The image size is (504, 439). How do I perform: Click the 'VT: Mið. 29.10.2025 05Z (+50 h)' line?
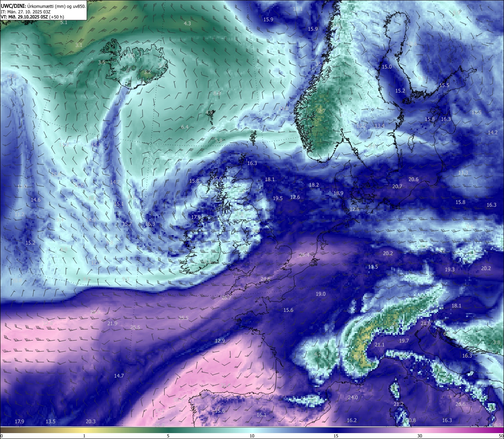pos(32,17)
